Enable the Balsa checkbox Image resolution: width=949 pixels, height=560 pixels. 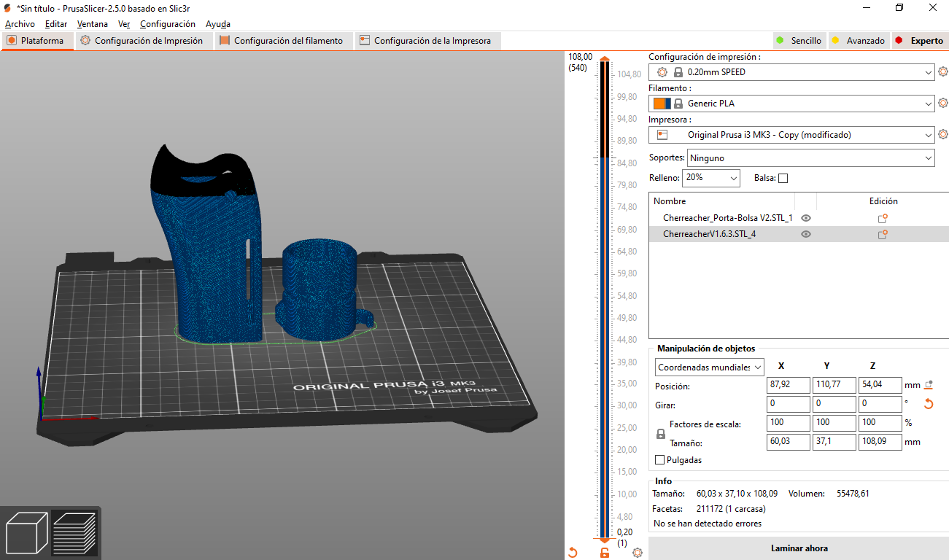783,178
